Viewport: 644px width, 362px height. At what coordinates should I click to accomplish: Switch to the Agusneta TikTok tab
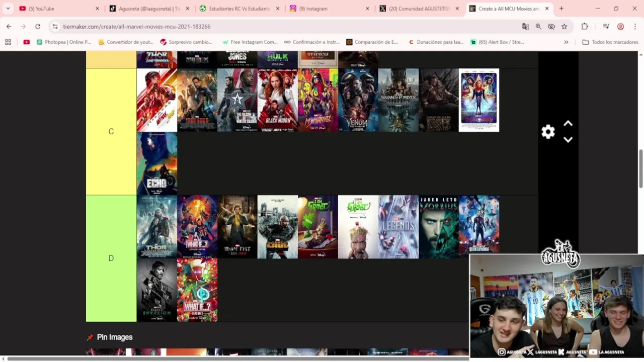tap(149, 9)
